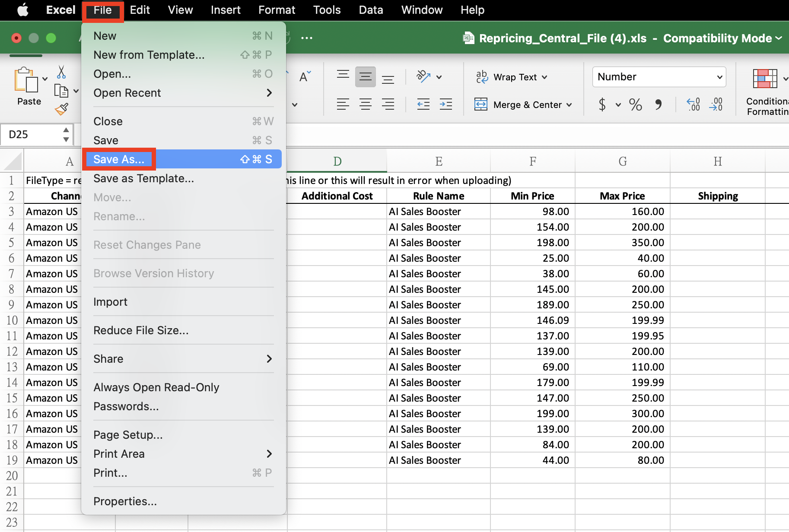Apply currency dollar format
789x532 pixels.
tap(602, 104)
